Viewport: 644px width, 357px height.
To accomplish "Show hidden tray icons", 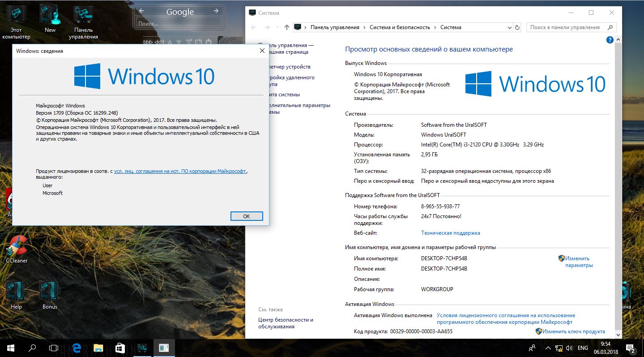I will (548, 348).
